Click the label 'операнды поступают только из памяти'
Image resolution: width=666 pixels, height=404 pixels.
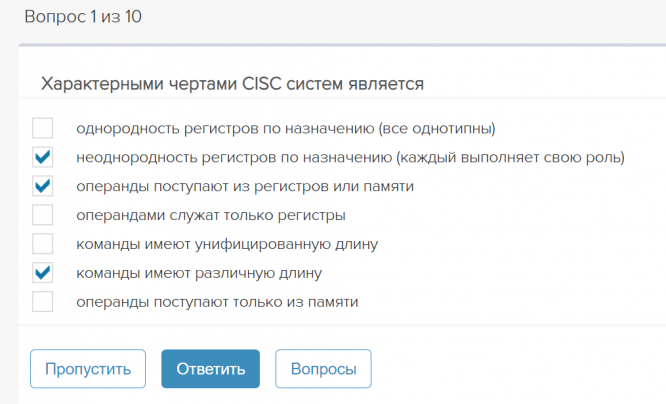(217, 301)
